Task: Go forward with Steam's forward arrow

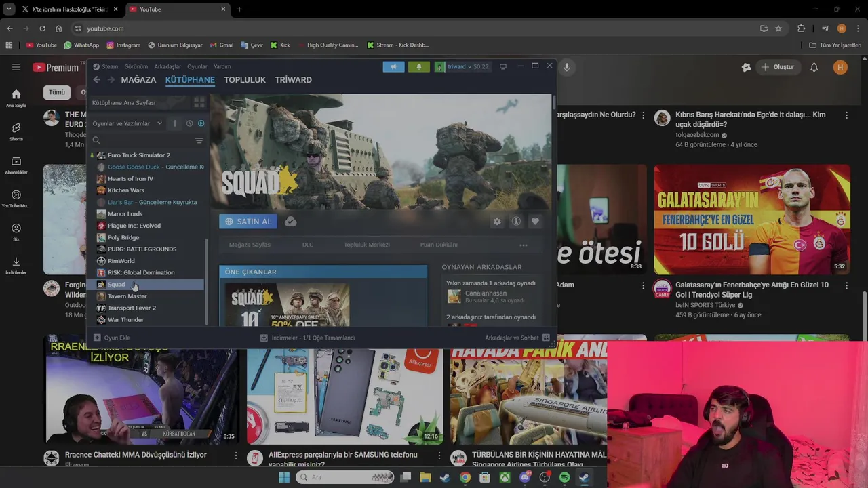Action: coord(111,79)
